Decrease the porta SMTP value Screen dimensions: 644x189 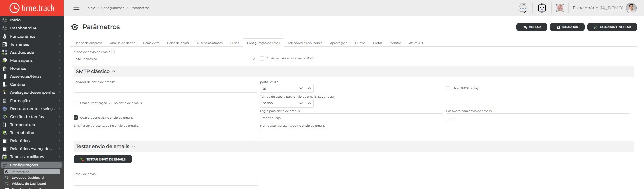[x=301, y=89]
